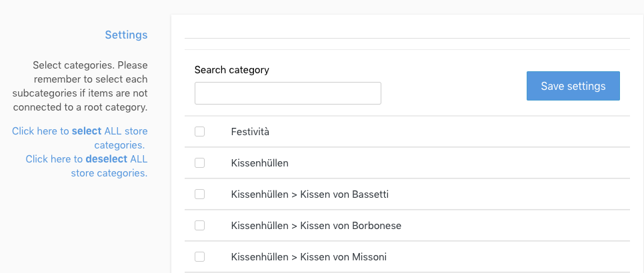Viewport: 644px width, 273px height.
Task: Click the Settings heading
Action: (126, 35)
